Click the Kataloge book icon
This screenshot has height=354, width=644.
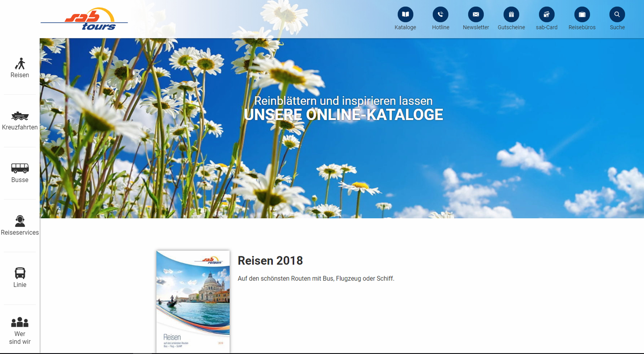click(x=405, y=14)
